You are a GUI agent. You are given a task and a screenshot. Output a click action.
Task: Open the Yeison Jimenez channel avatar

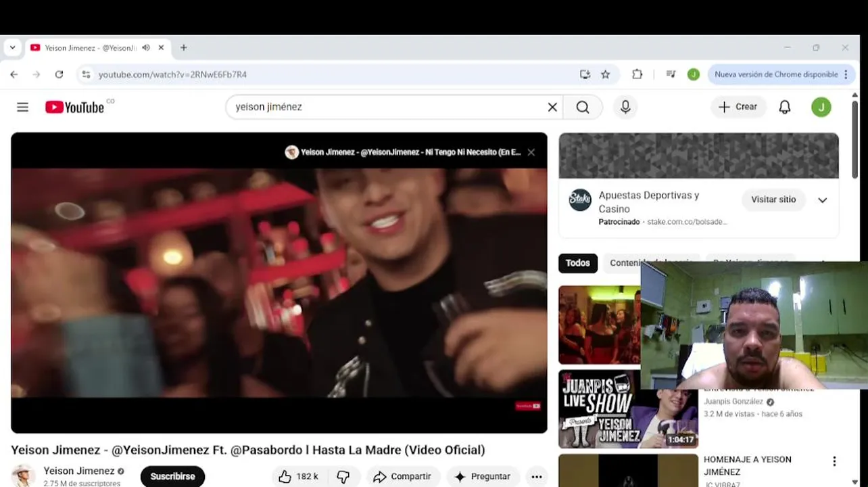23,476
